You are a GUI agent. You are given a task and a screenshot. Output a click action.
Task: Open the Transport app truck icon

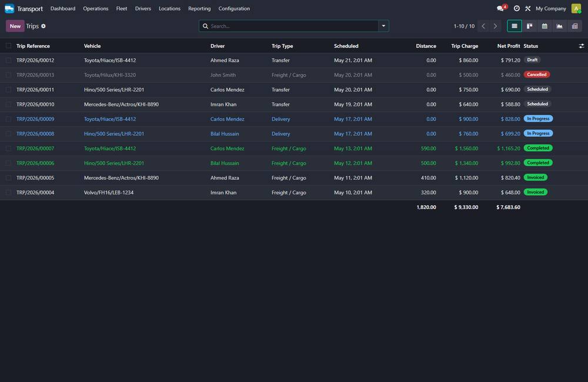click(x=9, y=8)
